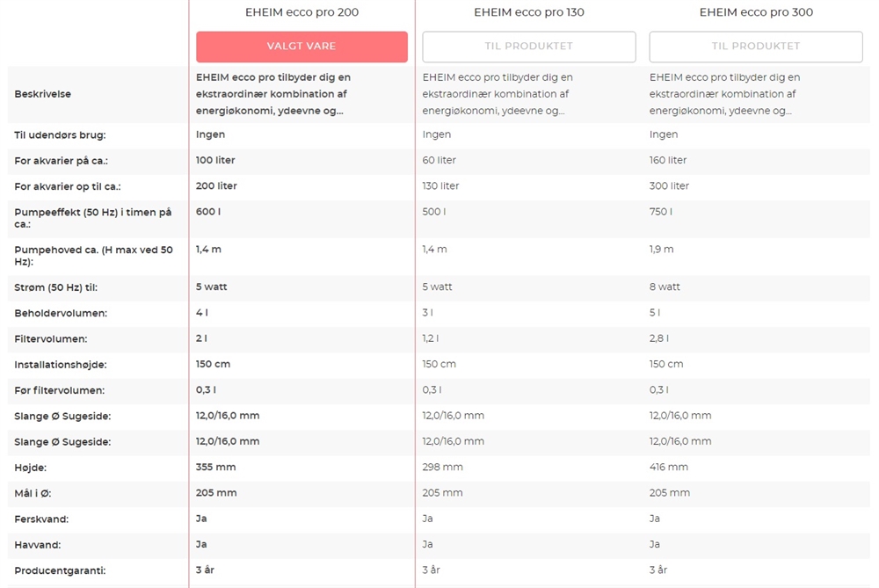879x588 pixels.
Task: Click the Beskrivelse row label
Action: pos(42,94)
